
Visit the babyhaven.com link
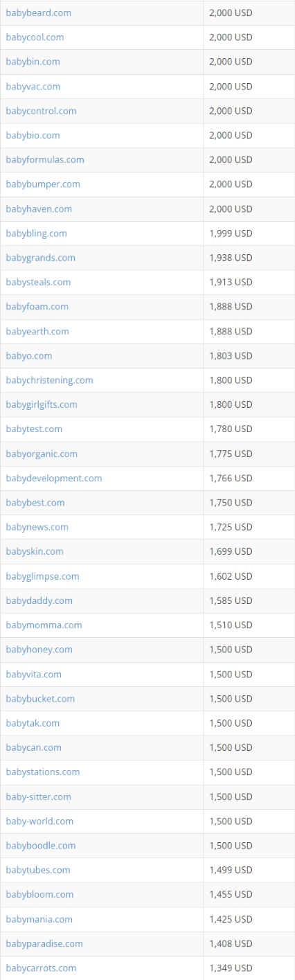tap(39, 209)
